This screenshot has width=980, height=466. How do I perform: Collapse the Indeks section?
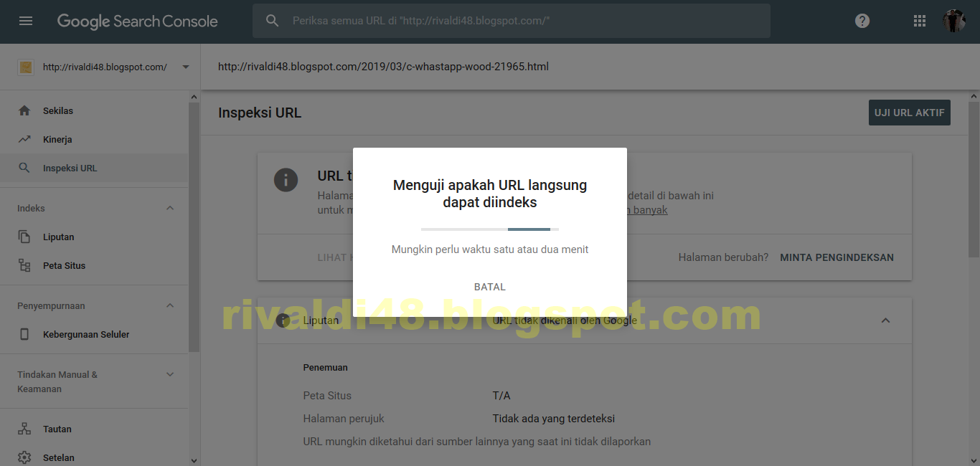(x=170, y=207)
